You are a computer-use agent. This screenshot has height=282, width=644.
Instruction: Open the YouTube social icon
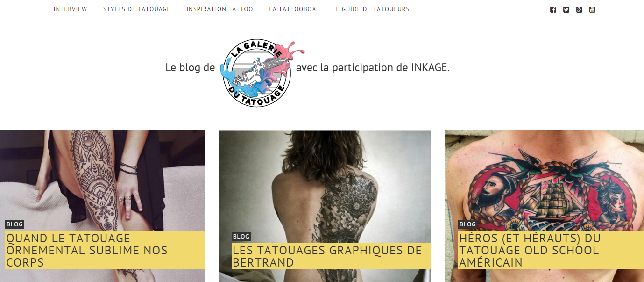click(592, 9)
